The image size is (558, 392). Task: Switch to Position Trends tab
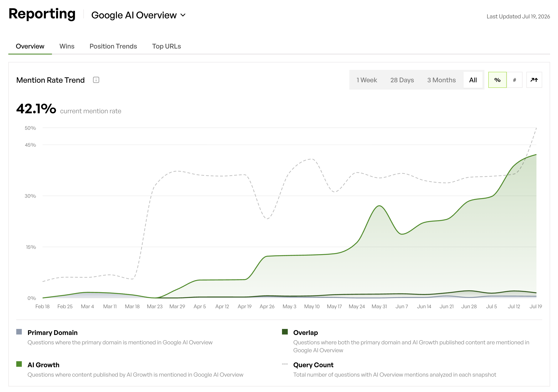point(113,46)
